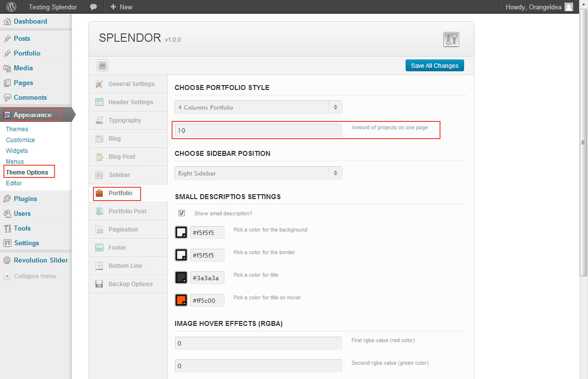588x379 pixels.
Task: Click the Blog Post pencil icon
Action: point(99,157)
